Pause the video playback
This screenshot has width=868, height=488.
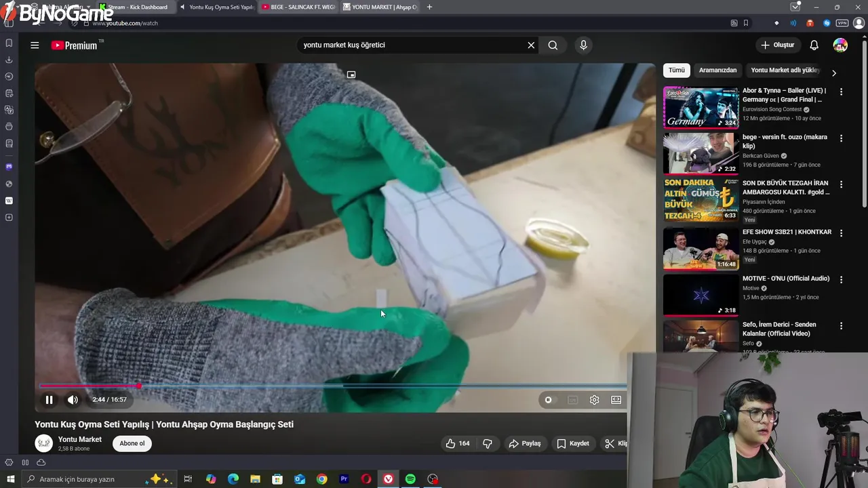pos(49,400)
